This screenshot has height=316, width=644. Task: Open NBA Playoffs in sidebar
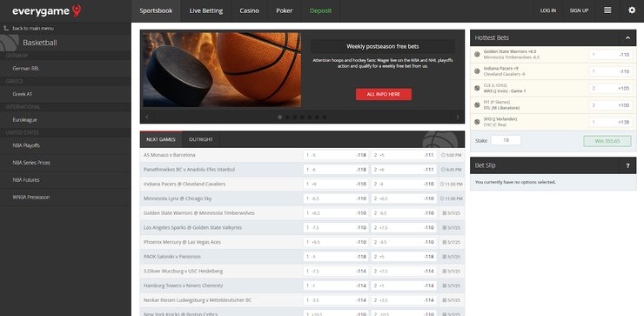tap(66, 145)
